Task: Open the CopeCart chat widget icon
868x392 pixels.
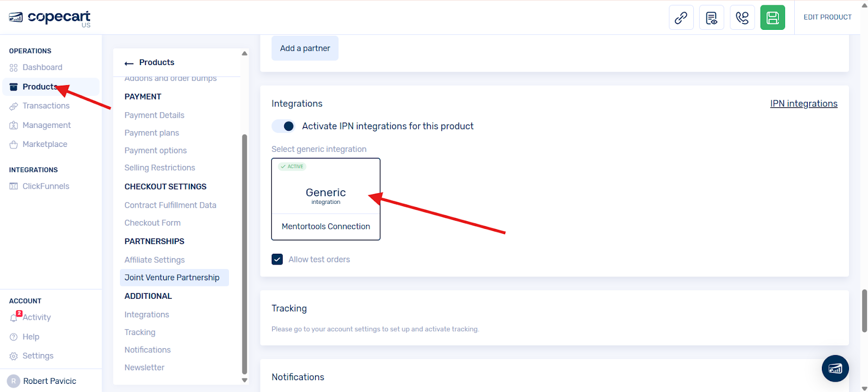Action: tap(835, 369)
